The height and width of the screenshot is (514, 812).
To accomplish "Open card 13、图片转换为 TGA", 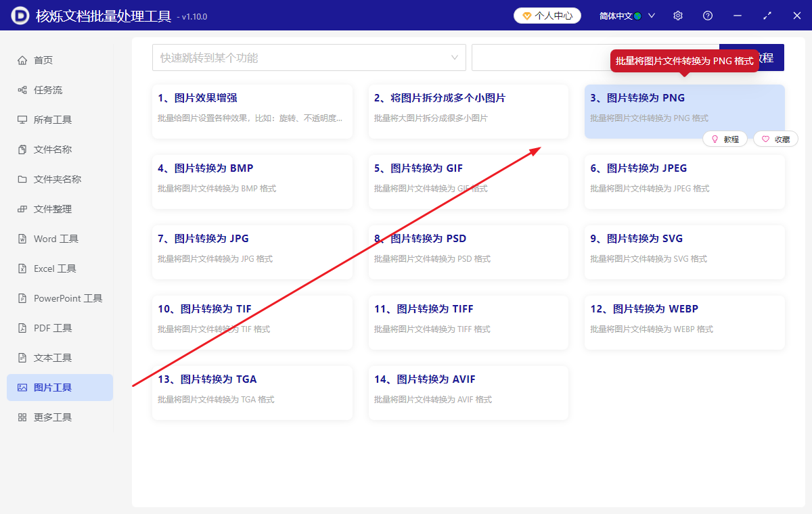I will point(252,393).
